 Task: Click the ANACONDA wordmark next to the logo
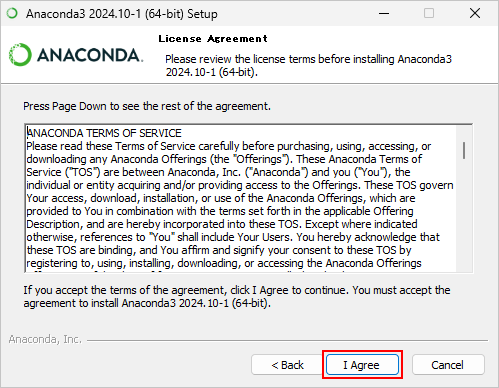90,55
